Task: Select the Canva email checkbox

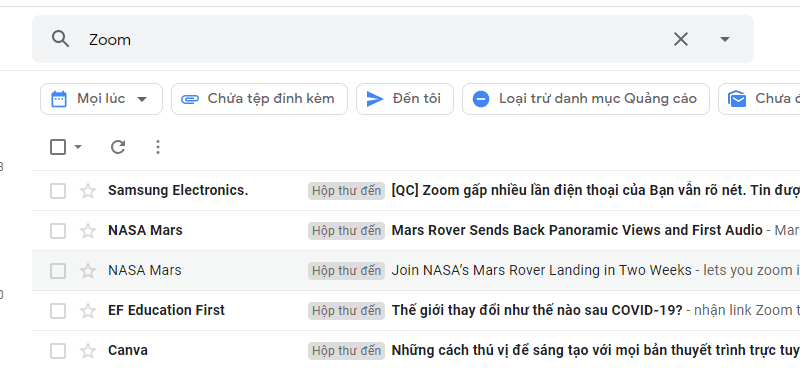Action: [58, 351]
